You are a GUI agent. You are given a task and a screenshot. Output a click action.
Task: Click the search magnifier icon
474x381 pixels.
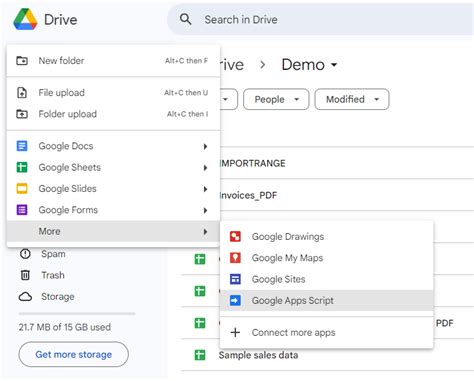pyautogui.click(x=185, y=19)
